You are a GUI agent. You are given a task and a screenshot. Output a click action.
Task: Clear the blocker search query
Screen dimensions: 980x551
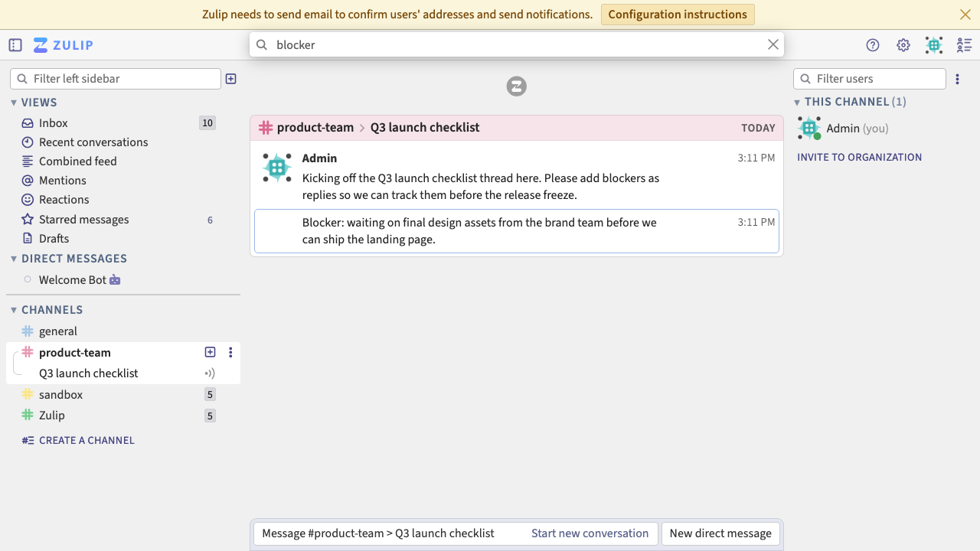tap(773, 44)
